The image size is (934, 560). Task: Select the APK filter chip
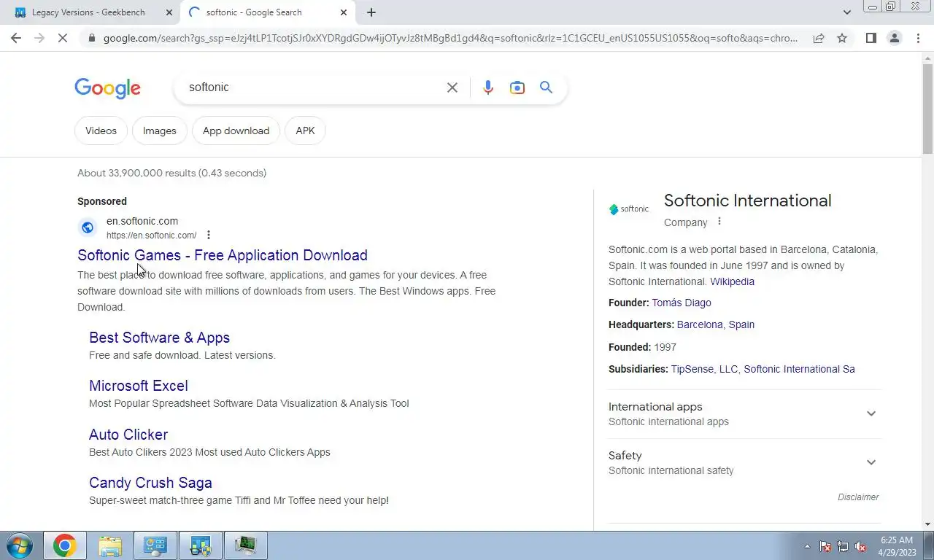click(x=305, y=131)
